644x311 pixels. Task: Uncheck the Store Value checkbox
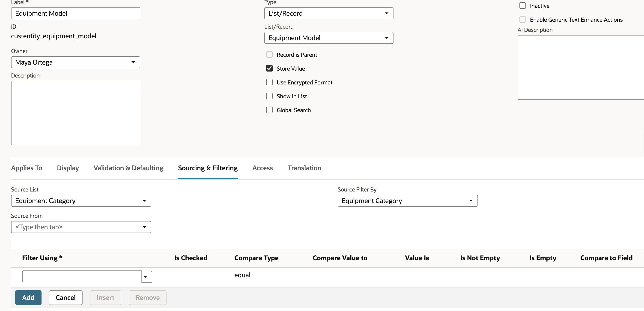pyautogui.click(x=269, y=69)
